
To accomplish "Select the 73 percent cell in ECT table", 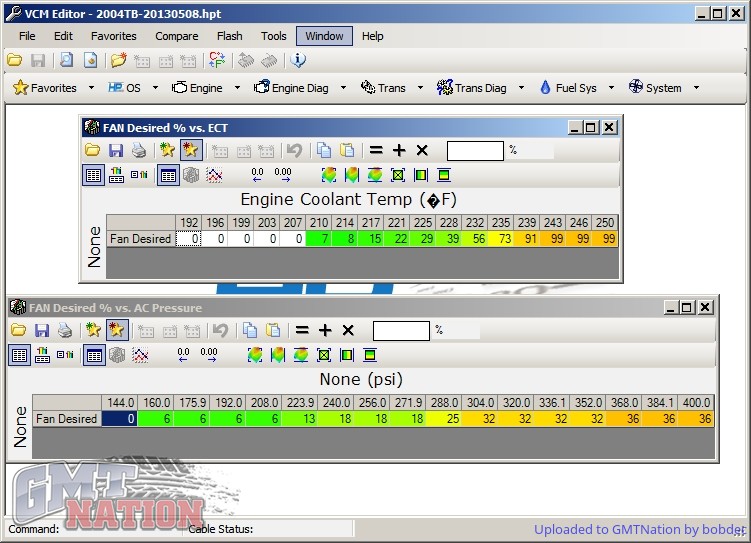I will pyautogui.click(x=502, y=239).
